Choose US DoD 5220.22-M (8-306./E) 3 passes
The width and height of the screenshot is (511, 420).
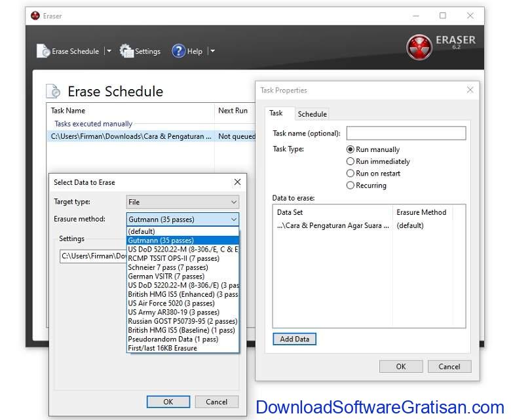(183, 285)
